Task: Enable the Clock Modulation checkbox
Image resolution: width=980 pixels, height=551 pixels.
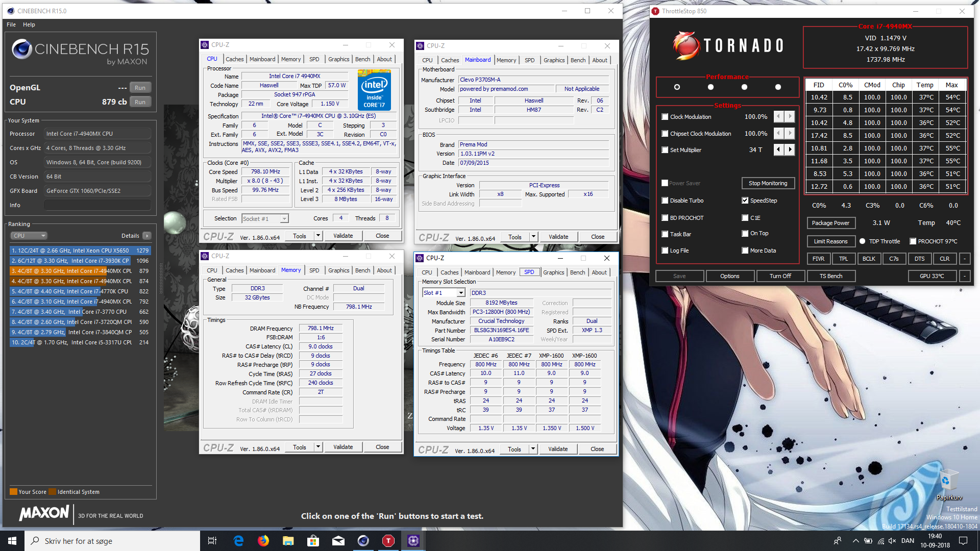Action: pos(665,117)
